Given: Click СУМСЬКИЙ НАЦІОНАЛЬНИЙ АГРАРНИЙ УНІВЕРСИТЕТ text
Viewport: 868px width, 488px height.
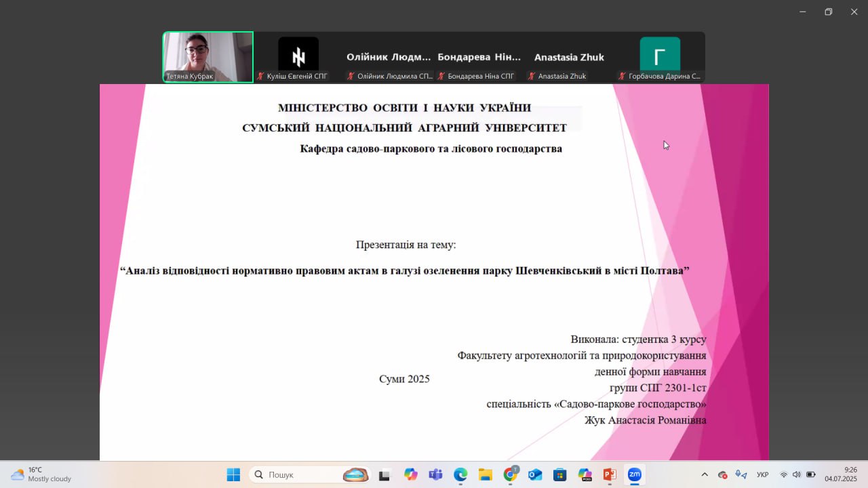Looking at the screenshot, I should [x=404, y=127].
